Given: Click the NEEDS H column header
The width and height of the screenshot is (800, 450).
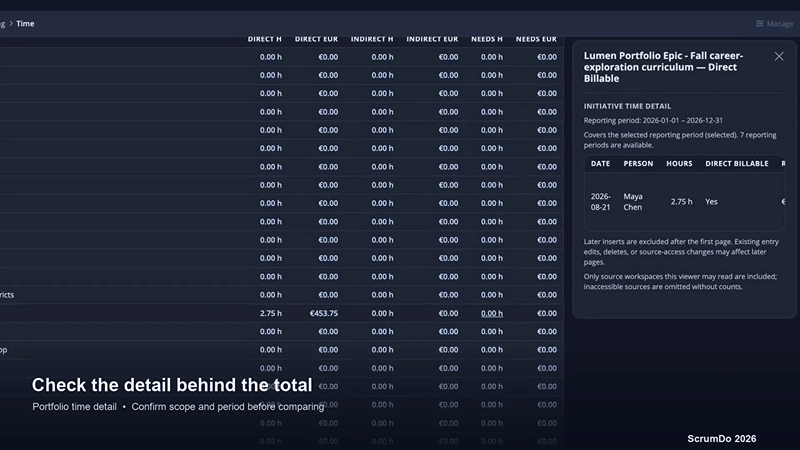Looking at the screenshot, I should [x=487, y=39].
